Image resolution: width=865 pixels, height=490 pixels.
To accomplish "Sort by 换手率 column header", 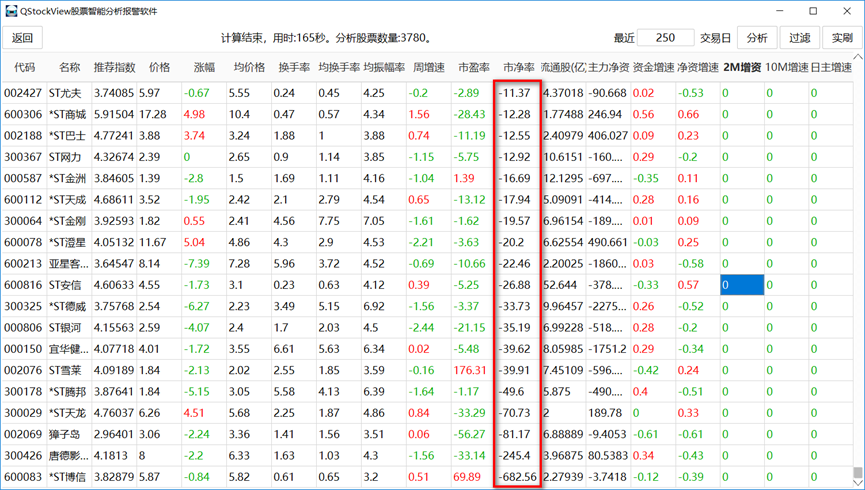I will coord(294,67).
